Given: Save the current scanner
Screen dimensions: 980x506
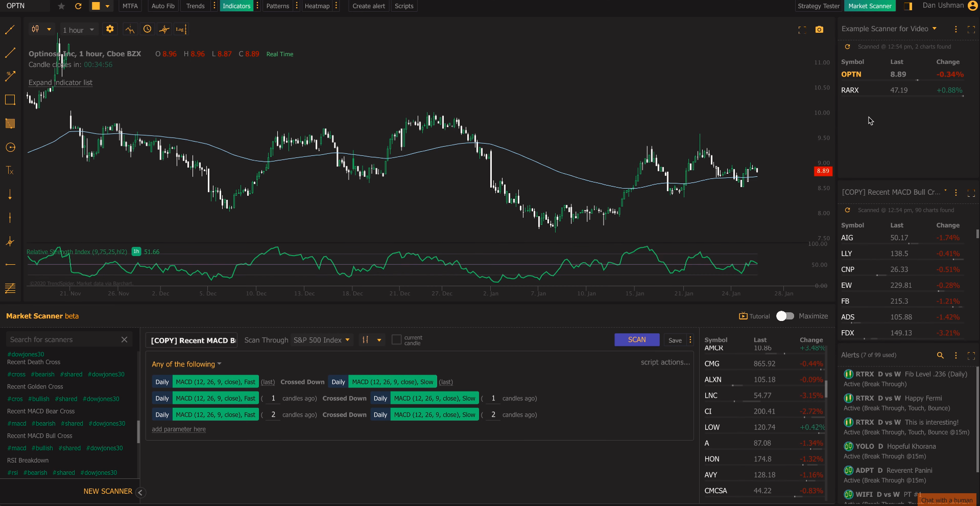Looking at the screenshot, I should 675,340.
